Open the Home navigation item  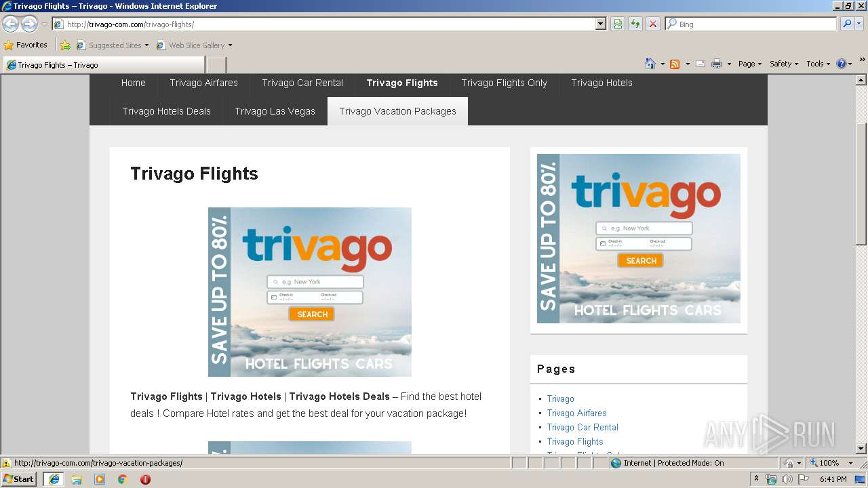pos(134,83)
